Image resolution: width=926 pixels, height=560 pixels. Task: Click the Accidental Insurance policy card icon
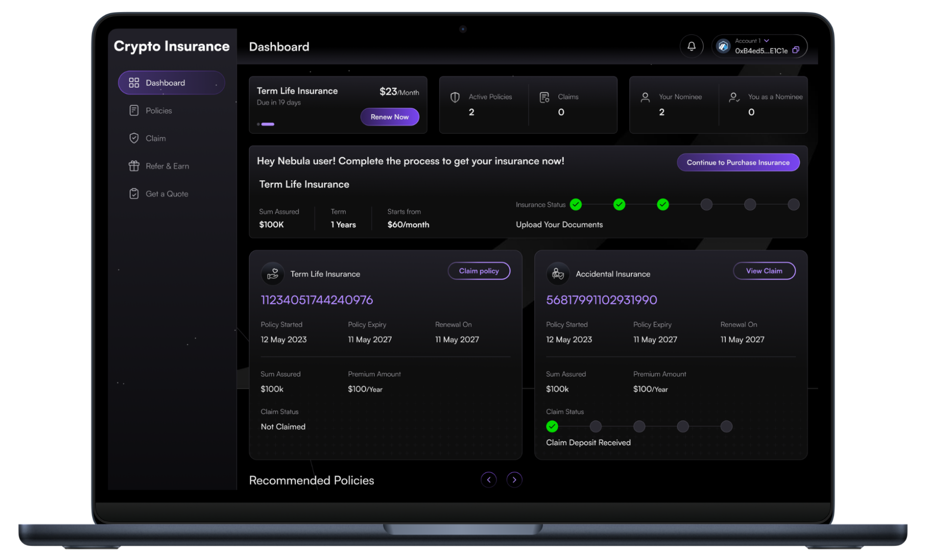coord(558,273)
